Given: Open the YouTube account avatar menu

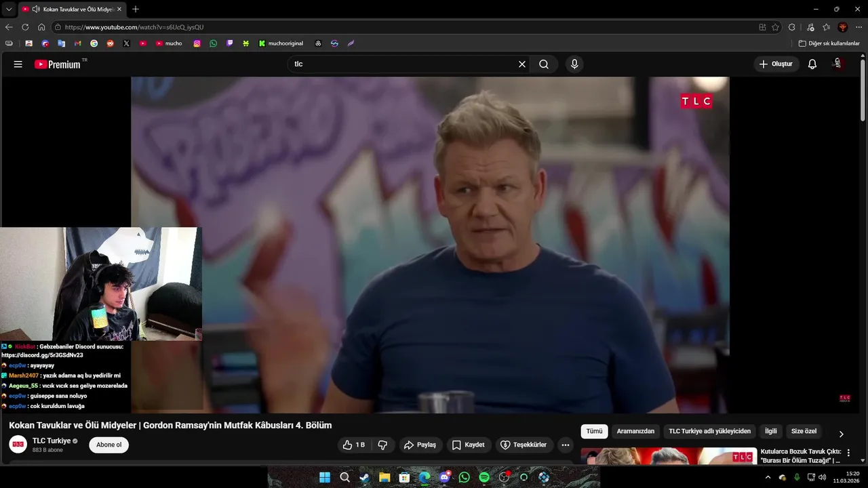Looking at the screenshot, I should [838, 64].
